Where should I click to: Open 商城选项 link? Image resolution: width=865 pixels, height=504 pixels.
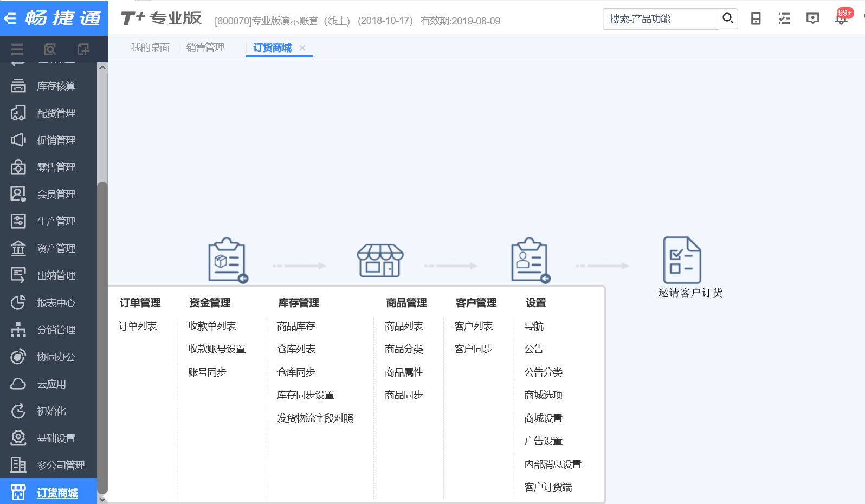pyautogui.click(x=544, y=395)
